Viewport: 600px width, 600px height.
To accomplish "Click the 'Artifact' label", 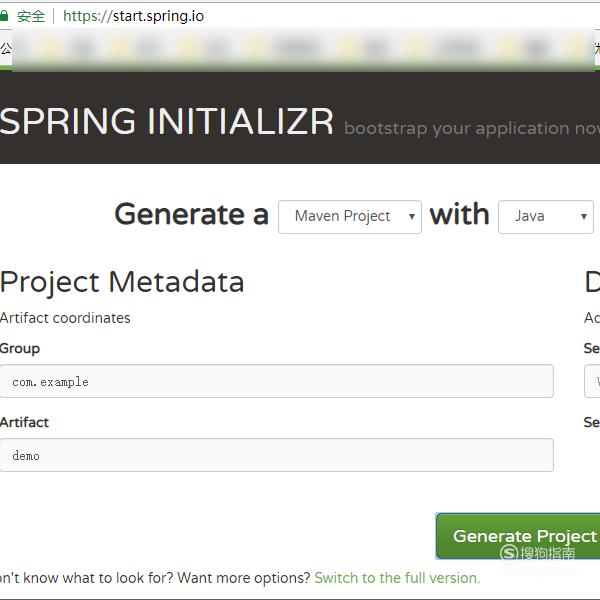I will pos(24,422).
